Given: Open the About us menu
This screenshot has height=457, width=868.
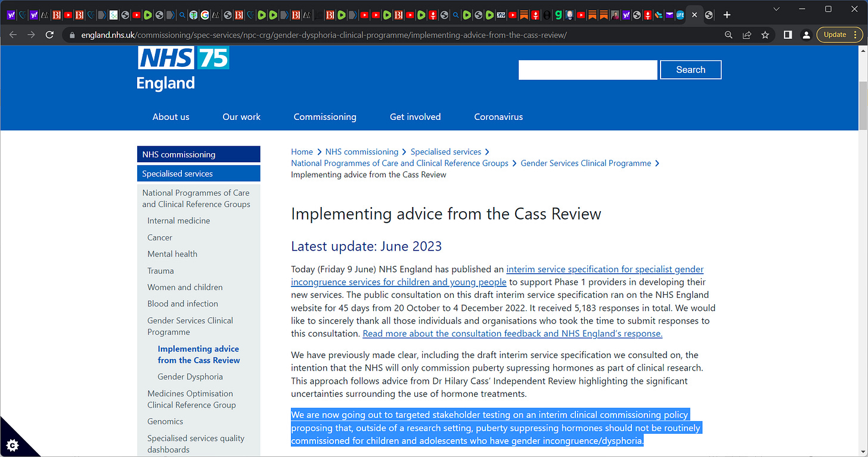Looking at the screenshot, I should (x=171, y=117).
